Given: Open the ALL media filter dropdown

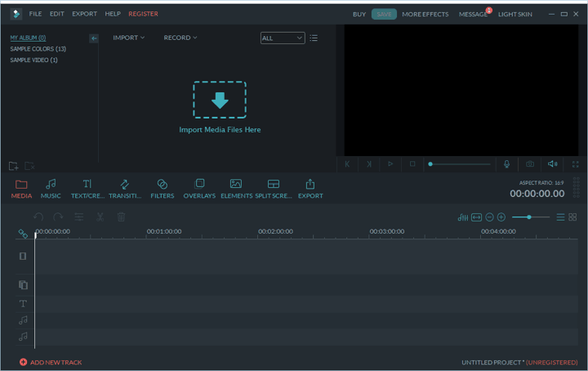Looking at the screenshot, I should [283, 38].
